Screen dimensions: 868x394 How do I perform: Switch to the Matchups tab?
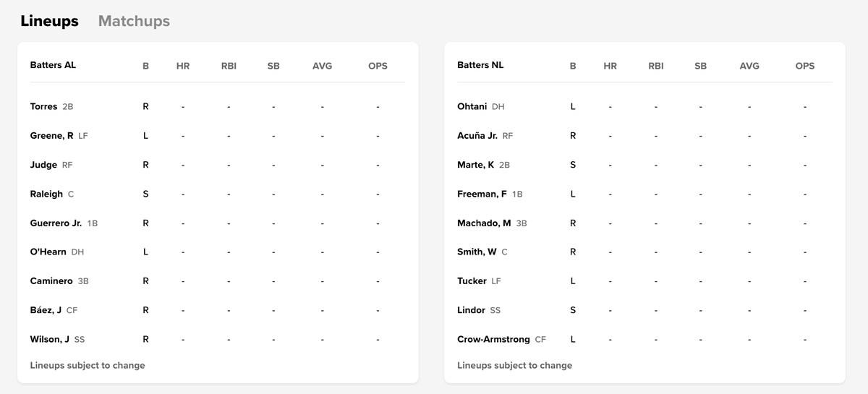134,21
